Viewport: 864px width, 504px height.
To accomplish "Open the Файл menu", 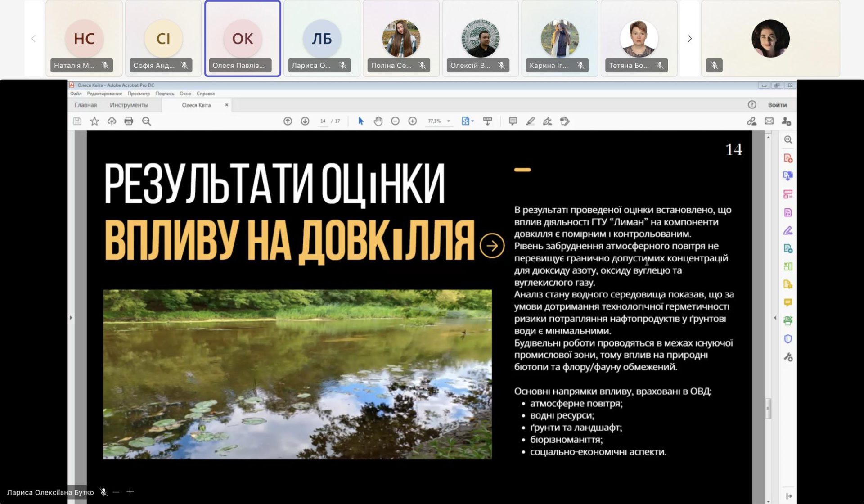I will [76, 94].
